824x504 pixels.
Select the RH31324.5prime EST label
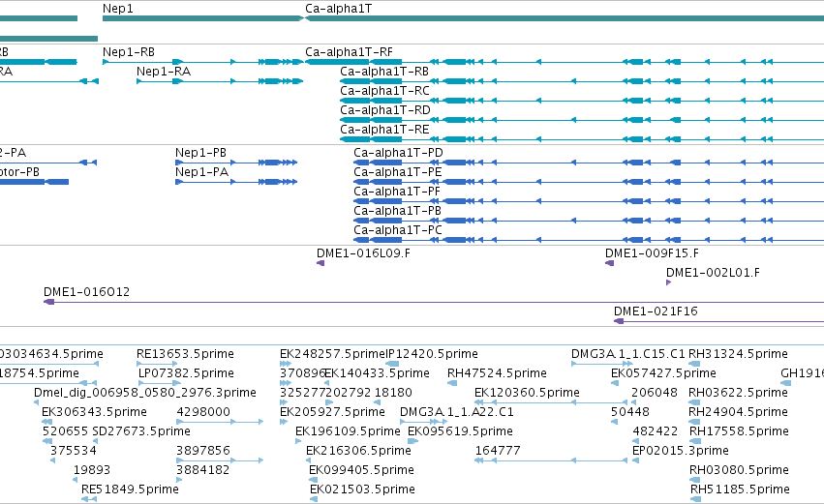(739, 354)
